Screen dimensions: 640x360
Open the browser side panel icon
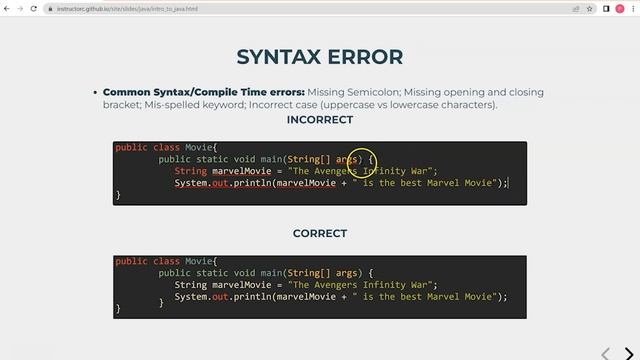coord(606,9)
